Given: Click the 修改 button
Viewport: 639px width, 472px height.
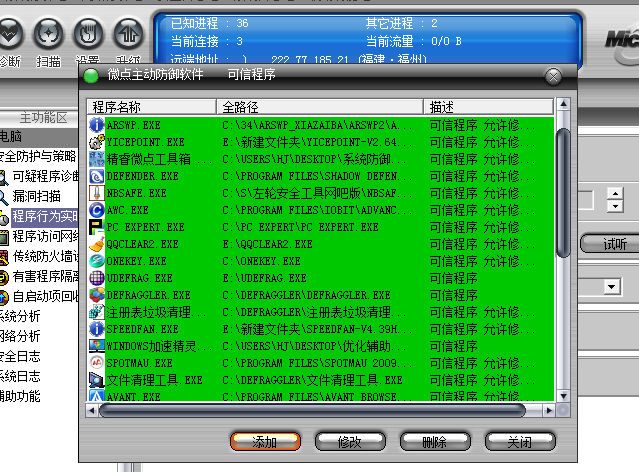Looking at the screenshot, I should (x=350, y=441).
